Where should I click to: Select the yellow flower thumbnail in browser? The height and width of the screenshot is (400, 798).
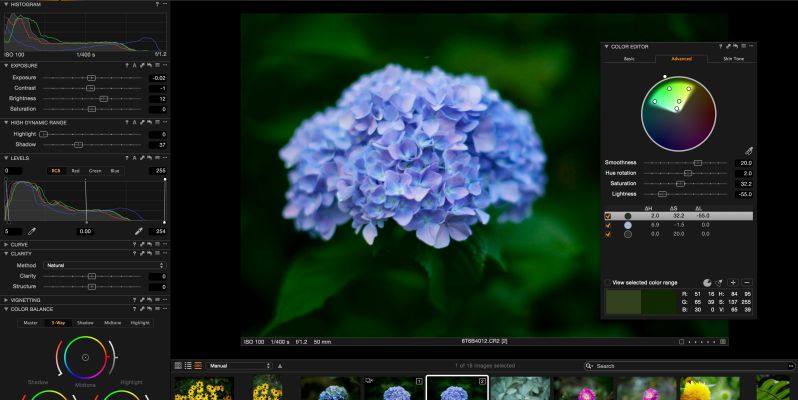[x=709, y=388]
